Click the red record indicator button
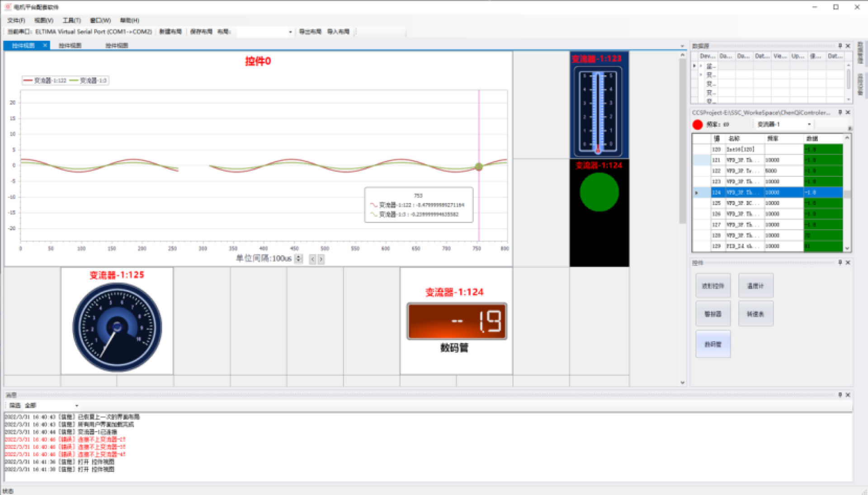This screenshot has height=495, width=868. [x=698, y=124]
